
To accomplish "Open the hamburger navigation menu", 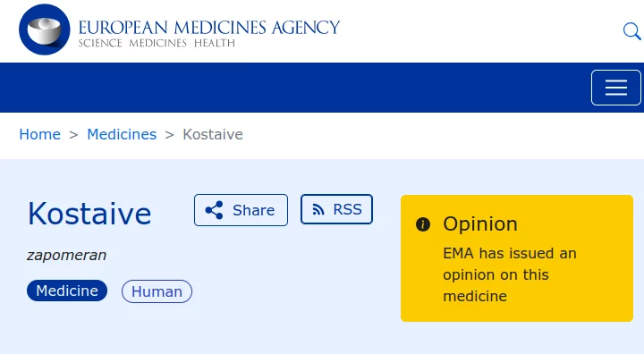I will click(x=616, y=88).
